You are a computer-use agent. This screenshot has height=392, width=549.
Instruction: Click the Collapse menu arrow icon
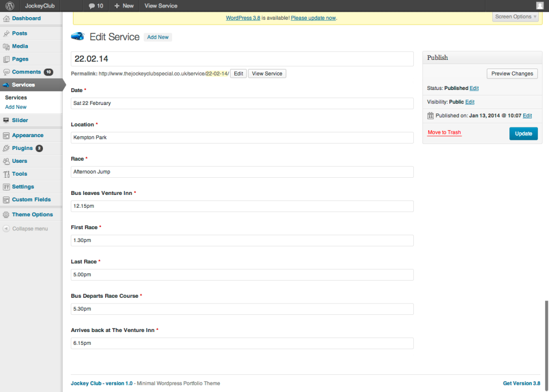6,229
